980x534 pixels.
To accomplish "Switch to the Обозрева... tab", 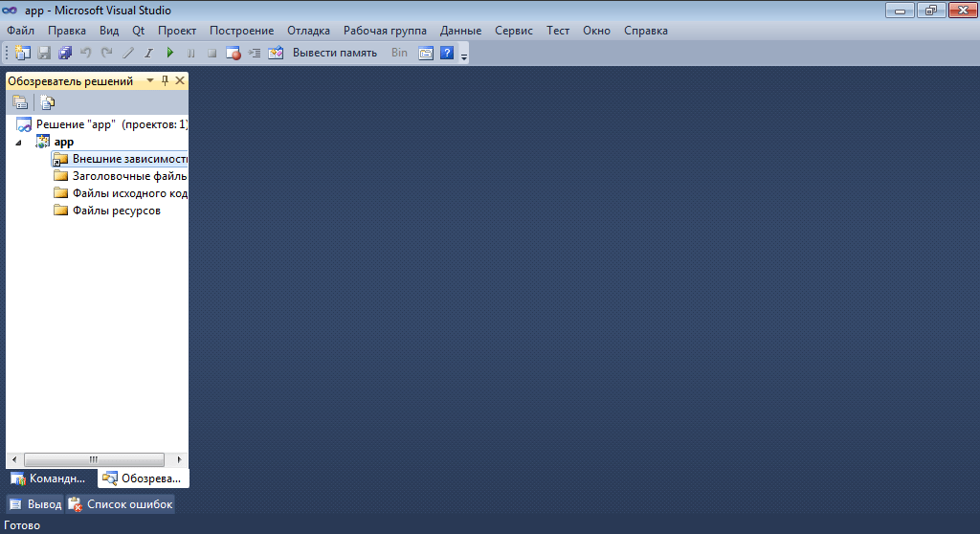I will click(x=143, y=478).
